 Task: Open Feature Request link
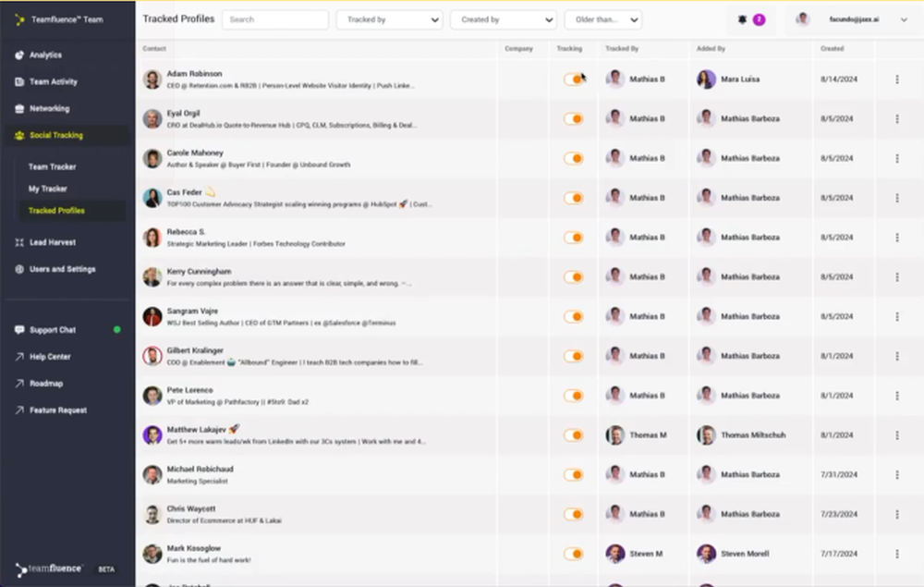(57, 410)
